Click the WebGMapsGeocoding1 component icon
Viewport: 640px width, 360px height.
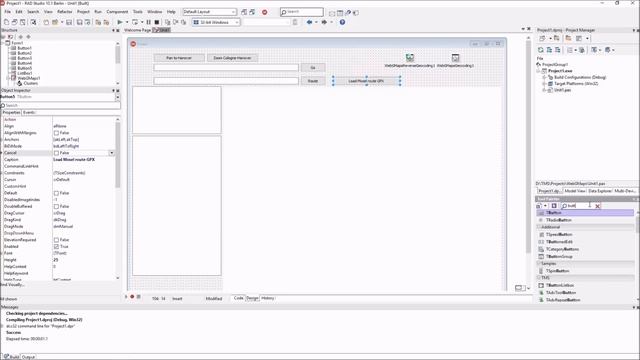pos(455,58)
